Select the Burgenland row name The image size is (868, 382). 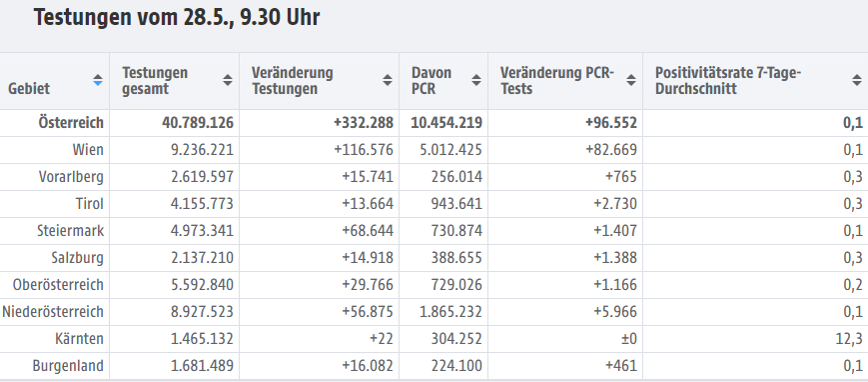click(x=68, y=366)
